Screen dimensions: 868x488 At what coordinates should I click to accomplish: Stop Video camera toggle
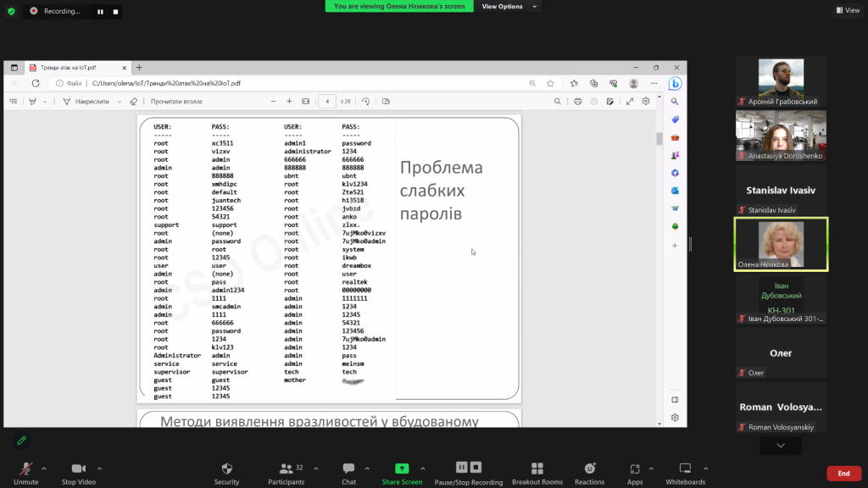pos(79,474)
